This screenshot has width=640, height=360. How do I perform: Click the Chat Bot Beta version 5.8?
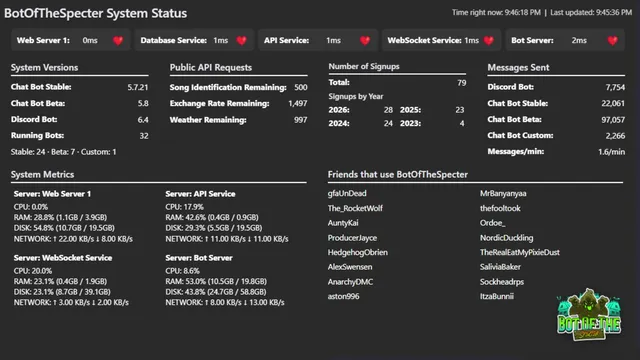pyautogui.click(x=143, y=103)
